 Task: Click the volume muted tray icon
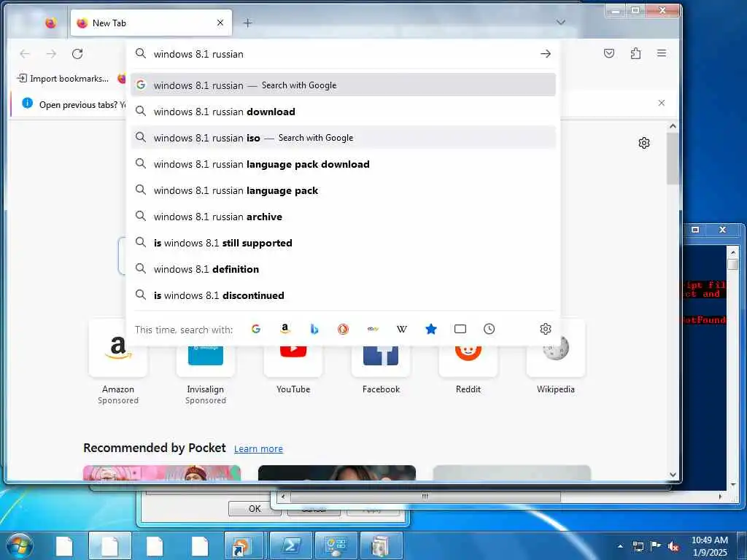tap(673, 547)
